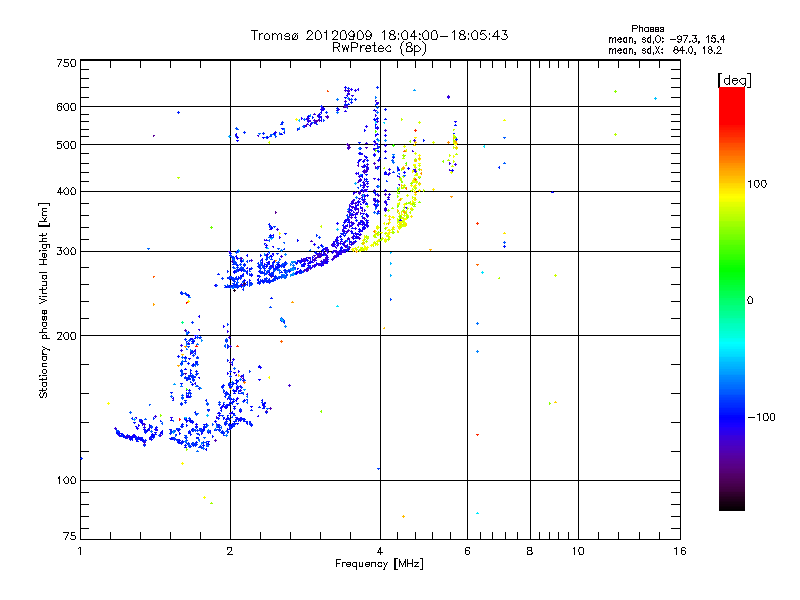Click the y-axis "750" tick label

[x=66, y=63]
